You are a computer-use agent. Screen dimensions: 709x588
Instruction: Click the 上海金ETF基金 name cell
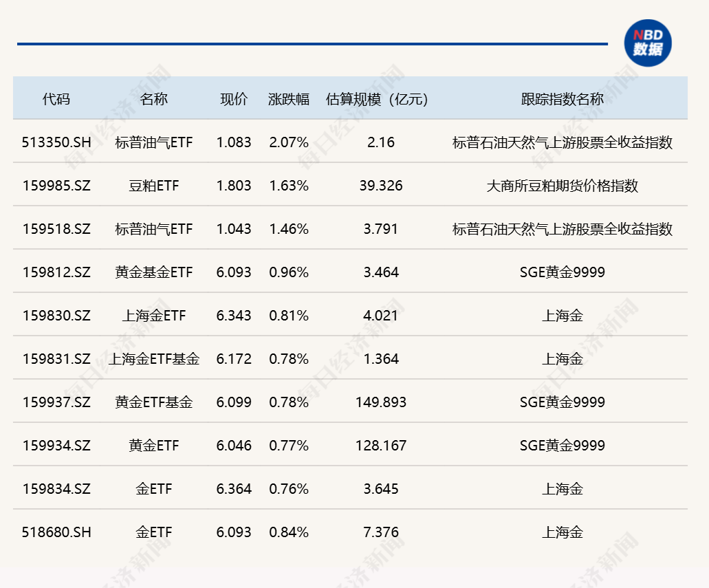153,359
